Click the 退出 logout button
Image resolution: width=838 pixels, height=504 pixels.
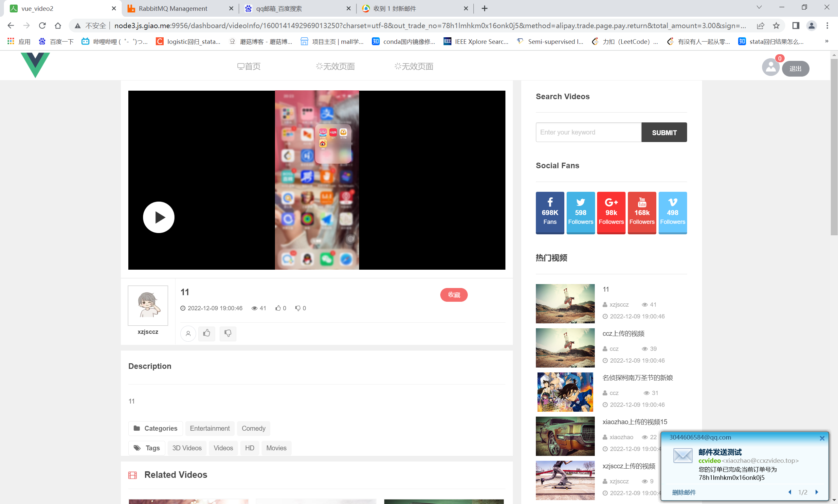[795, 69]
